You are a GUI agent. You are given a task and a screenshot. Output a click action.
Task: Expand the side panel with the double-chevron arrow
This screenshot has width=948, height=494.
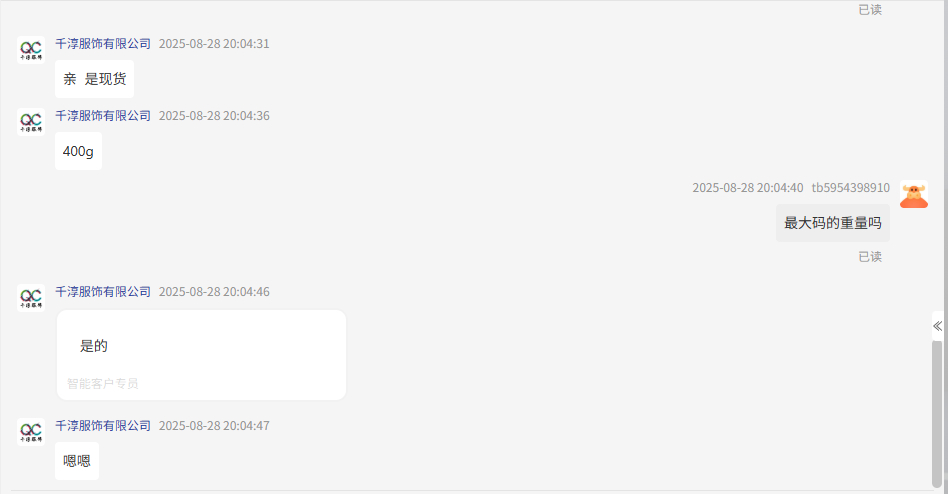click(937, 327)
